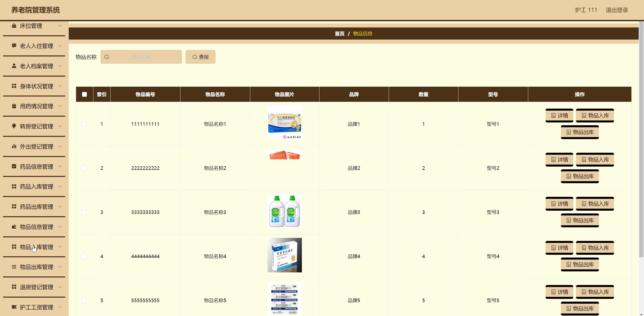644x316 pixels.
Task: Click the clipboard icon next to 用药情况管理
Action: click(x=14, y=106)
